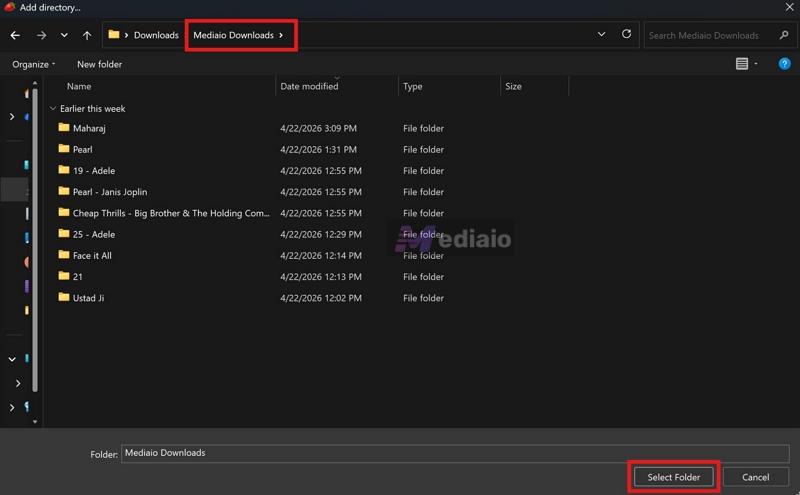Screen dimensions: 800x495
Task: Select the 21 folder icon
Action: click(x=64, y=276)
